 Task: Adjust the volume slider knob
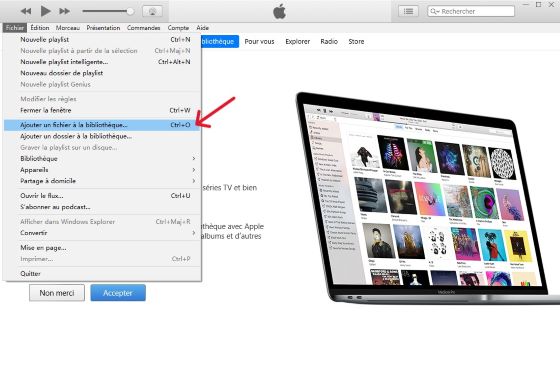[x=130, y=11]
